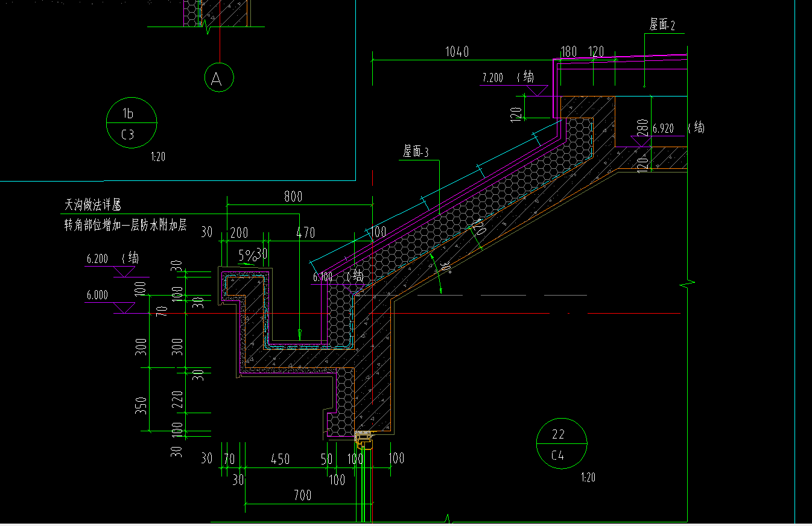The width and height of the screenshot is (812, 526).
Task: Select the 屋面-3 roof label
Action: [x=416, y=152]
